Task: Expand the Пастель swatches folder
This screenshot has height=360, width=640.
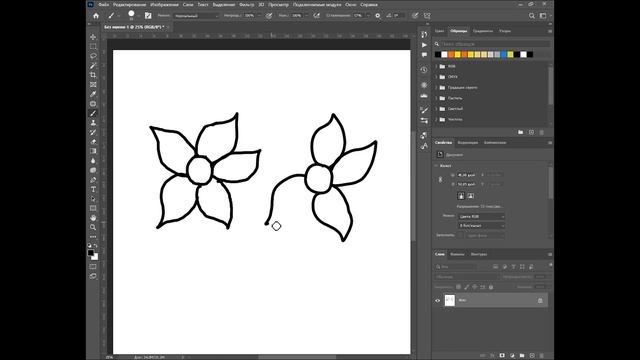Action: [436, 98]
